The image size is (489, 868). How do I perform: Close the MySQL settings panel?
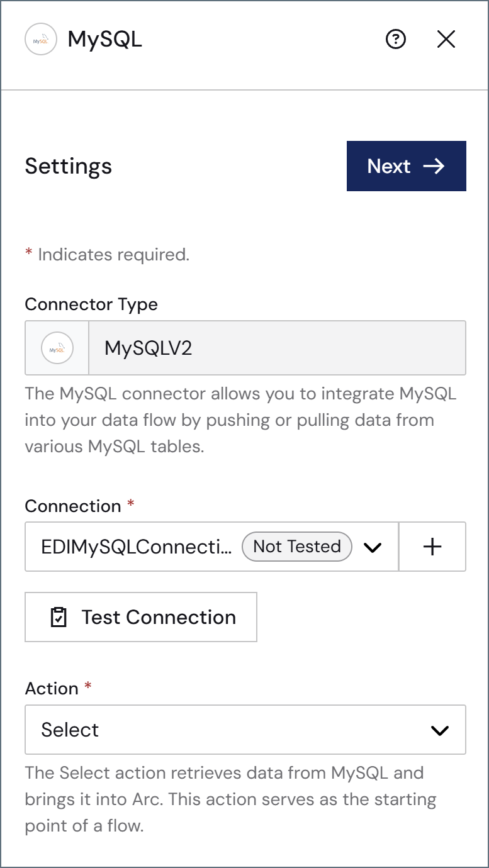coord(446,40)
